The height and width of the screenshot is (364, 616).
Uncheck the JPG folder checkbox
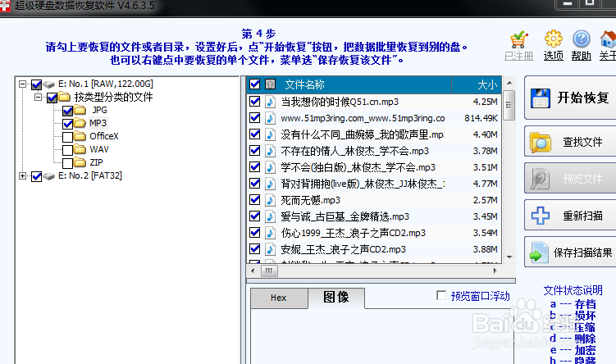(67, 111)
